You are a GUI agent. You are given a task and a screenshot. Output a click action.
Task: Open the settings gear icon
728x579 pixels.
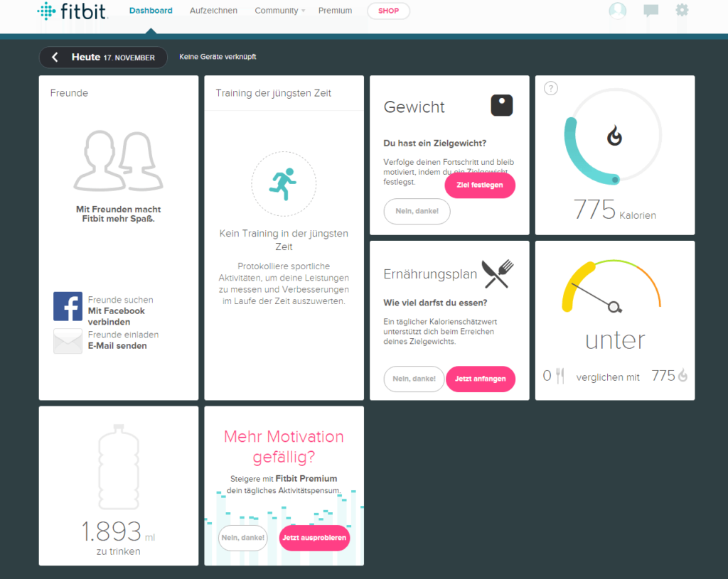tap(682, 10)
